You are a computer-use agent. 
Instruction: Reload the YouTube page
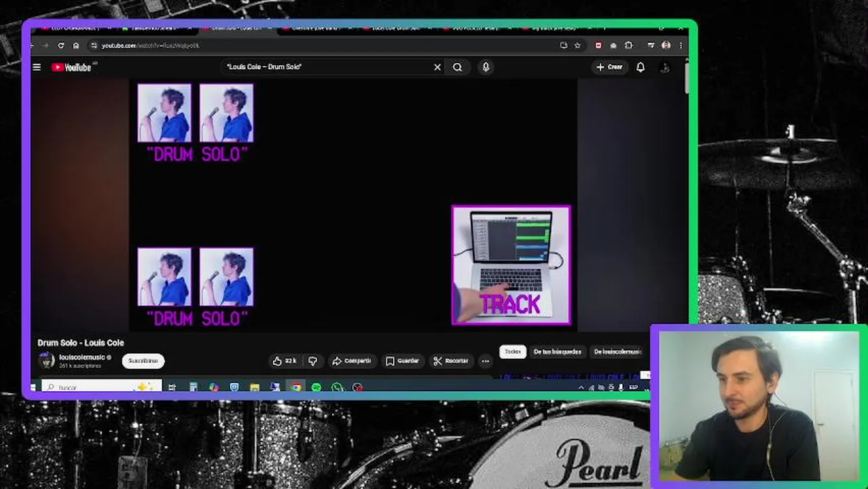pyautogui.click(x=61, y=46)
